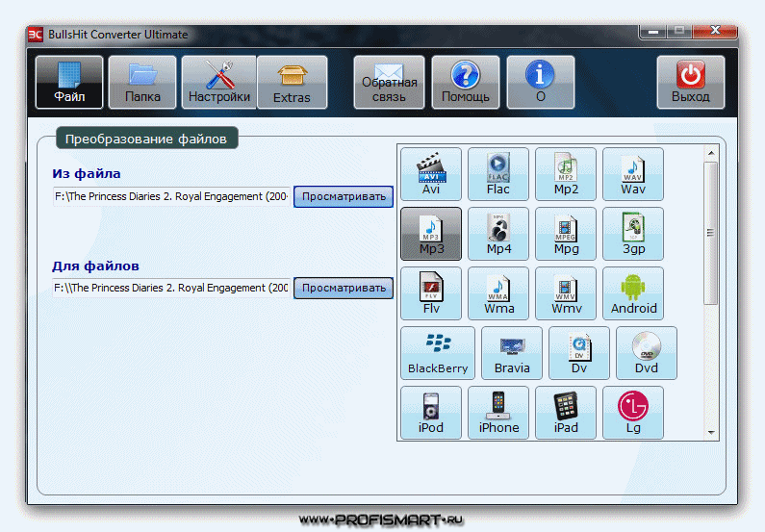
Task: Focus the Для файлов path field
Action: click(x=171, y=288)
